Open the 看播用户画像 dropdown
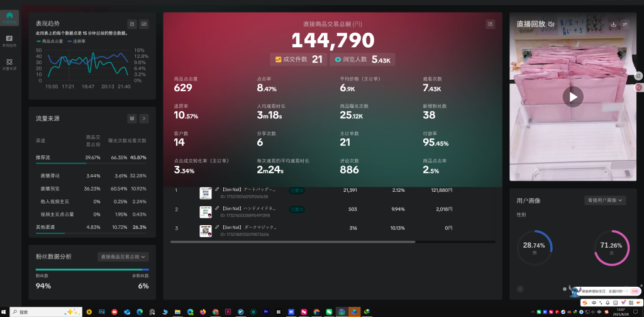This screenshot has height=317, width=644. point(604,200)
